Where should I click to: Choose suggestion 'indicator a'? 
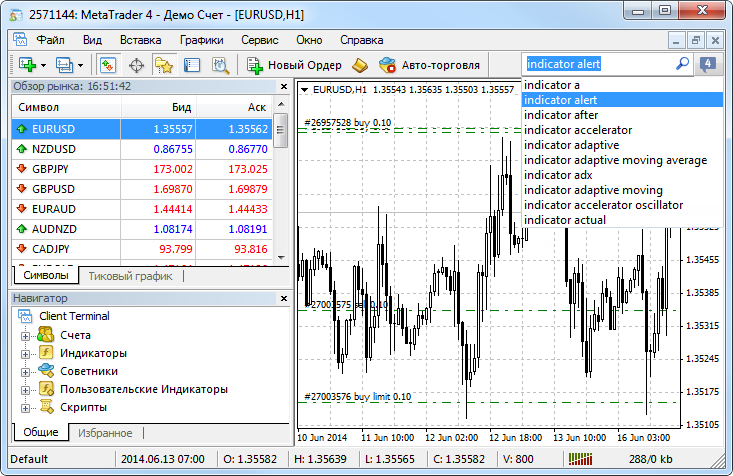(x=622, y=85)
